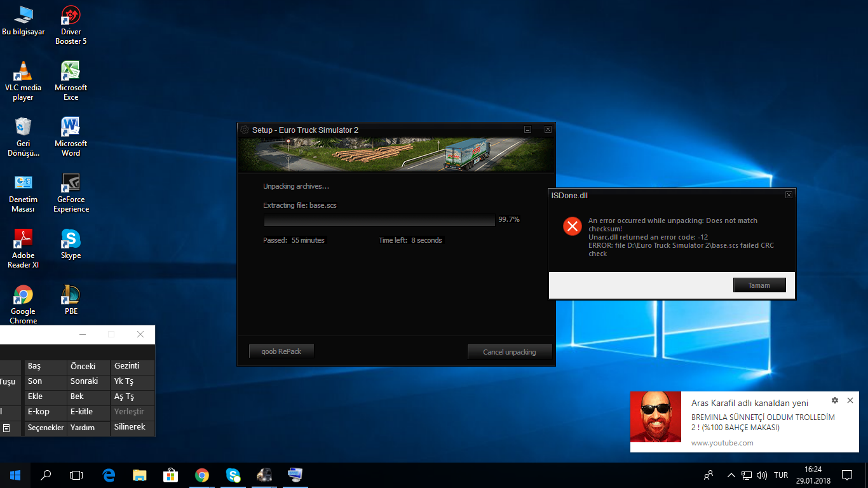Click the Sonraki key on on-screen keyboard
Viewport: 868px width, 488px height.
pos(88,382)
